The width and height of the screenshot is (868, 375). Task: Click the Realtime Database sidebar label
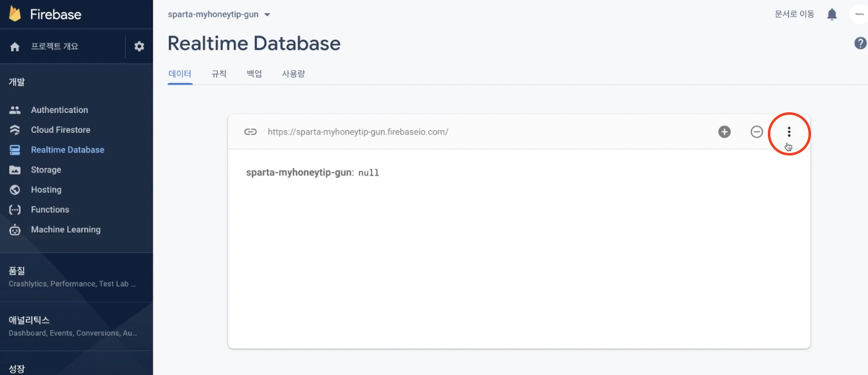point(68,150)
